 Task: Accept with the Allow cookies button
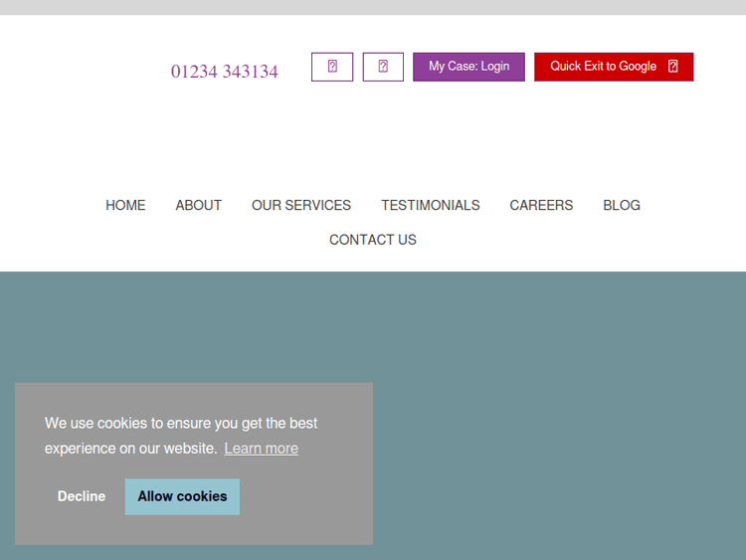click(x=182, y=496)
